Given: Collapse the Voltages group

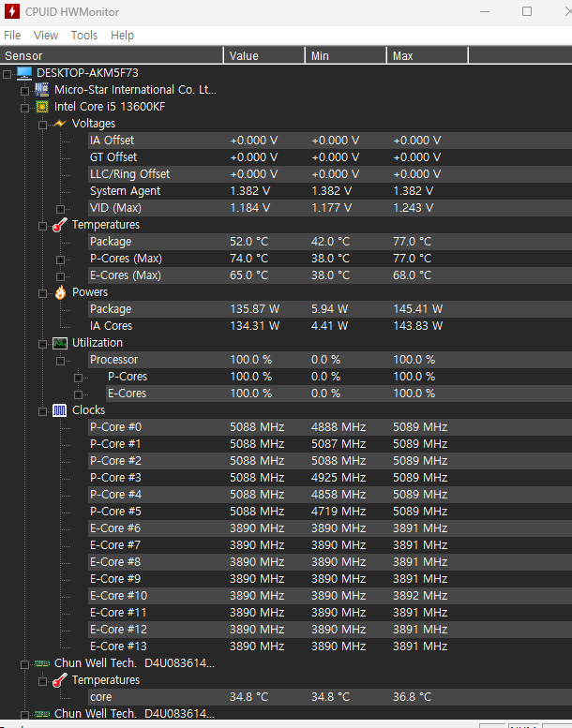Looking at the screenshot, I should click(x=42, y=125).
